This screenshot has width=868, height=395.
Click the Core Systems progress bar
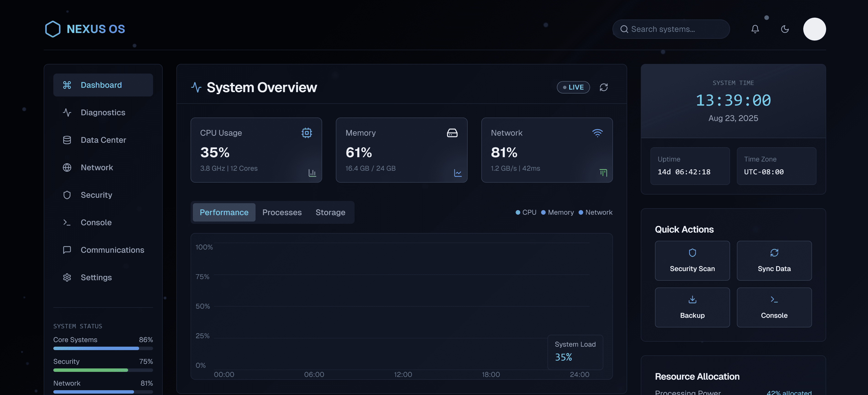tap(103, 348)
